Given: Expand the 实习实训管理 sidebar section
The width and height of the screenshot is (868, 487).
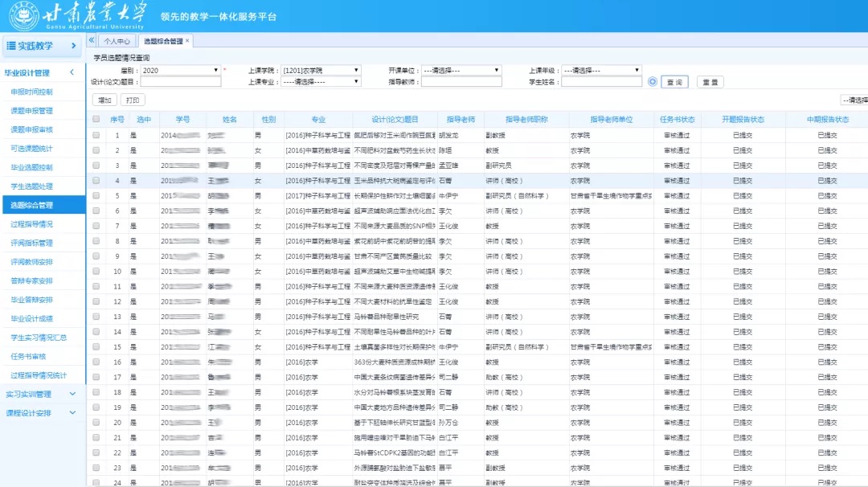Looking at the screenshot, I should (x=42, y=394).
